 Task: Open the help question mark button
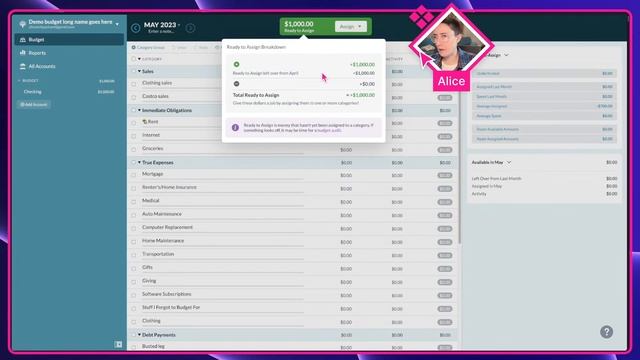607,332
